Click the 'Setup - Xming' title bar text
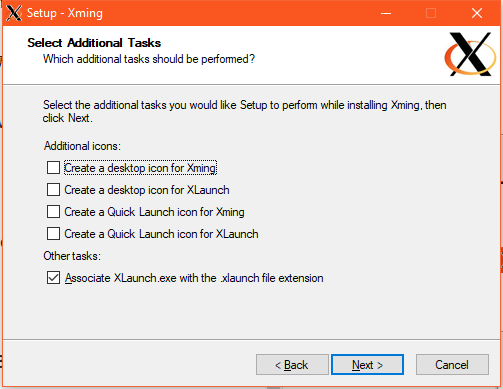The width and height of the screenshot is (503, 389). [65, 13]
